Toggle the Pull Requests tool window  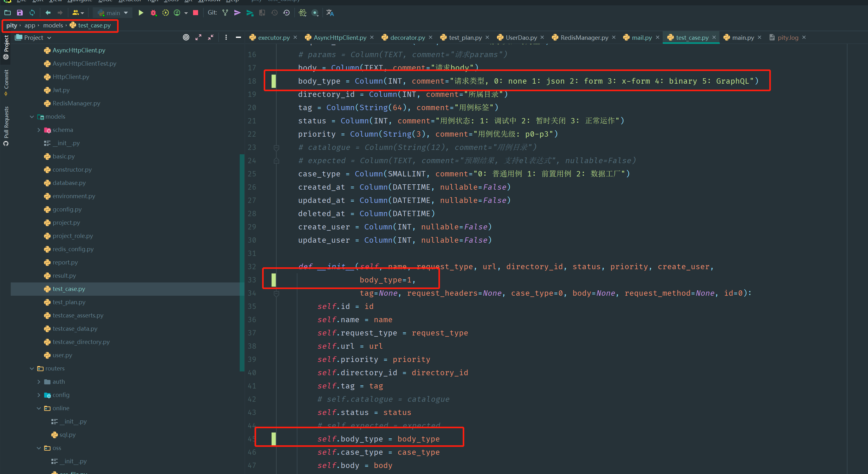pos(6,125)
